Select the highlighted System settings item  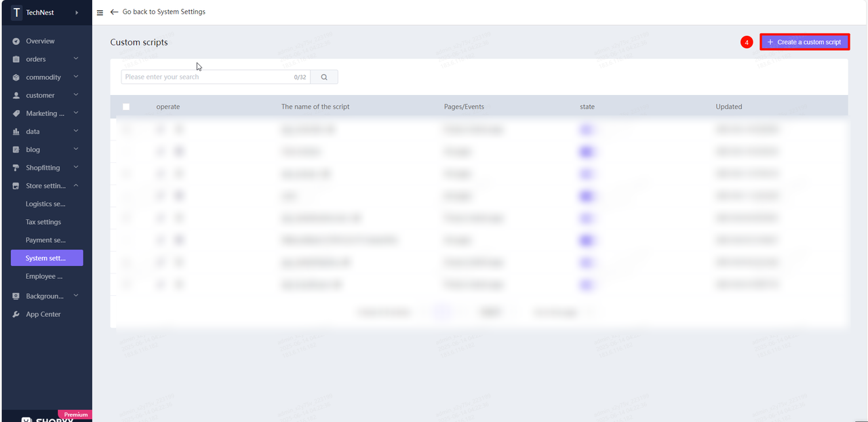47,258
